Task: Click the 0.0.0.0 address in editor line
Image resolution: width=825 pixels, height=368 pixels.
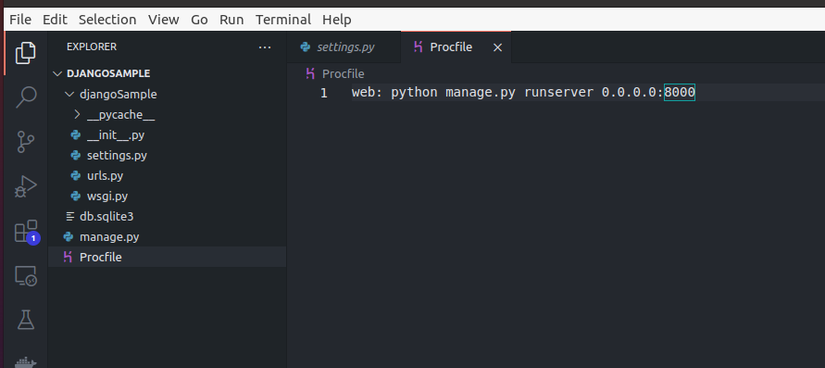Action: (630, 93)
